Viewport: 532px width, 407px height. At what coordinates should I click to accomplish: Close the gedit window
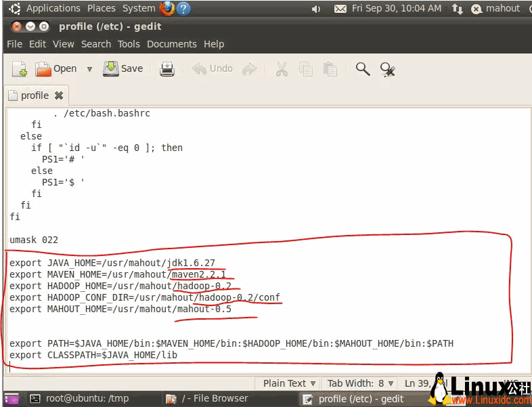pos(17,26)
